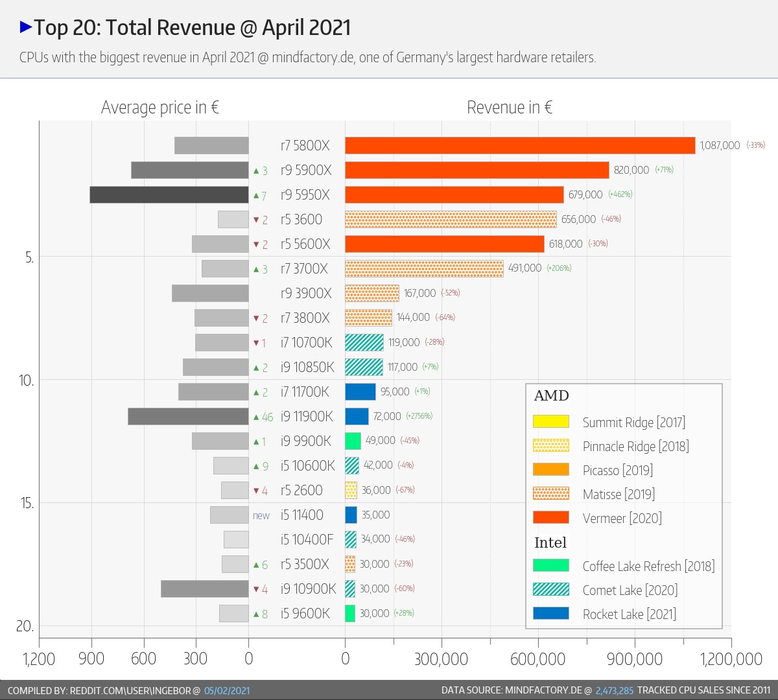This screenshot has width=778, height=700.
Task: Click the 900 price axis label
Action: click(91, 659)
